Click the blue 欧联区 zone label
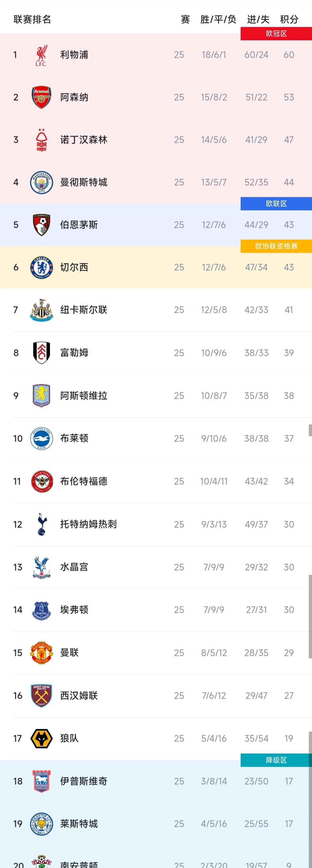312x868 pixels. coord(276,204)
